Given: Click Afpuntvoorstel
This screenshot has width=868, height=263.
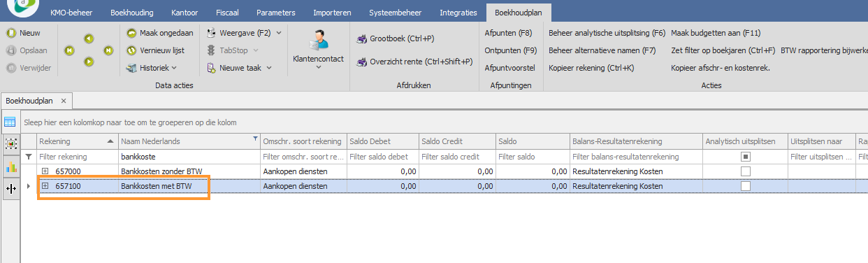Looking at the screenshot, I should click(x=509, y=68).
